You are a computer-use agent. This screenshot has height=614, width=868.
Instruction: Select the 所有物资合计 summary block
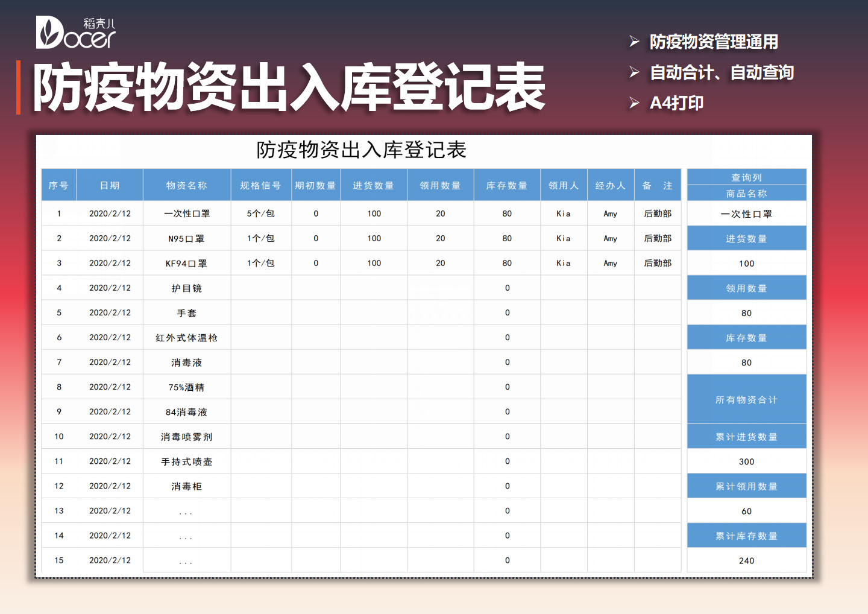point(746,399)
